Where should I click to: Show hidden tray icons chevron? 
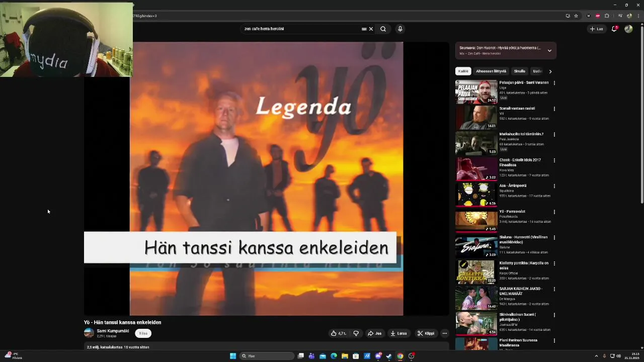point(597,356)
